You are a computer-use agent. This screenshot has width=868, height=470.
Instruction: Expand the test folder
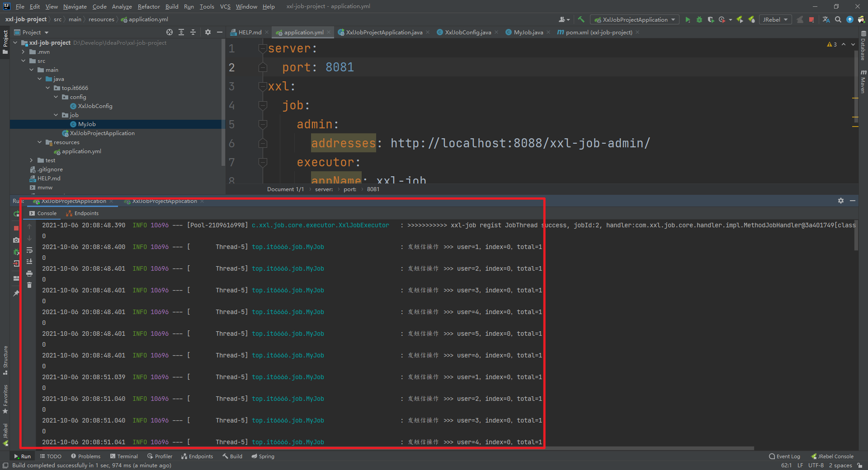click(32, 160)
